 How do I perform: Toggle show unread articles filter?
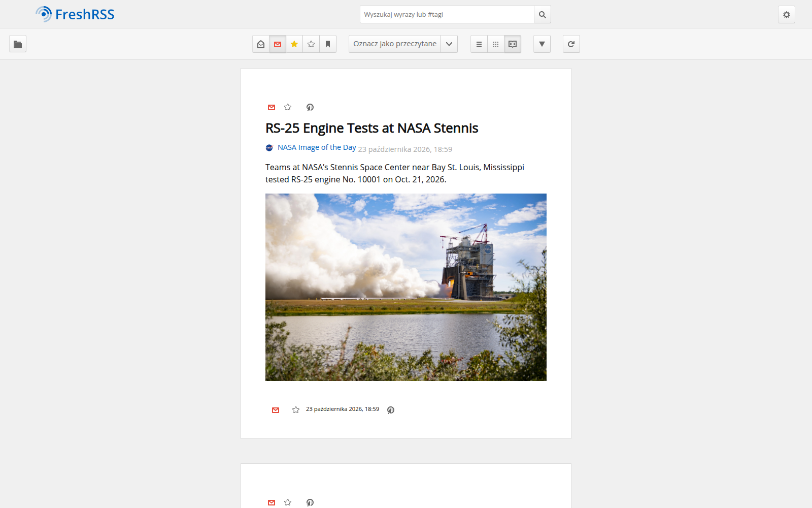click(278, 44)
